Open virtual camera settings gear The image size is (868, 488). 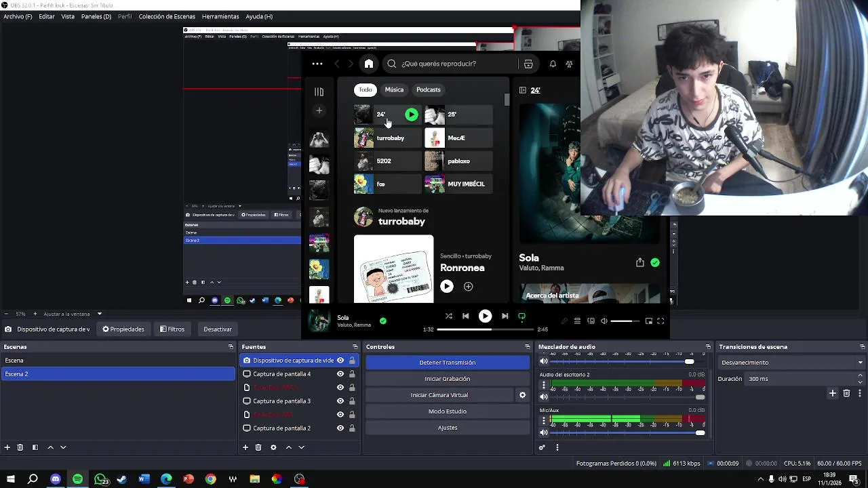[x=522, y=395]
